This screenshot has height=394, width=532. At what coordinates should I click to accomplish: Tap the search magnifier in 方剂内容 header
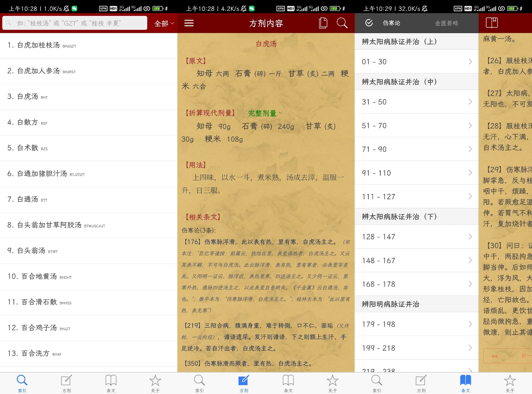pos(342,23)
